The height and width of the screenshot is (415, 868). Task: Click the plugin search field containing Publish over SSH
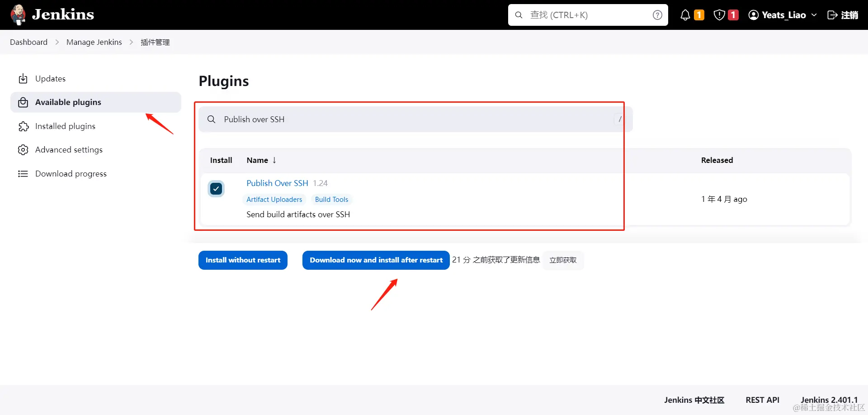415,119
